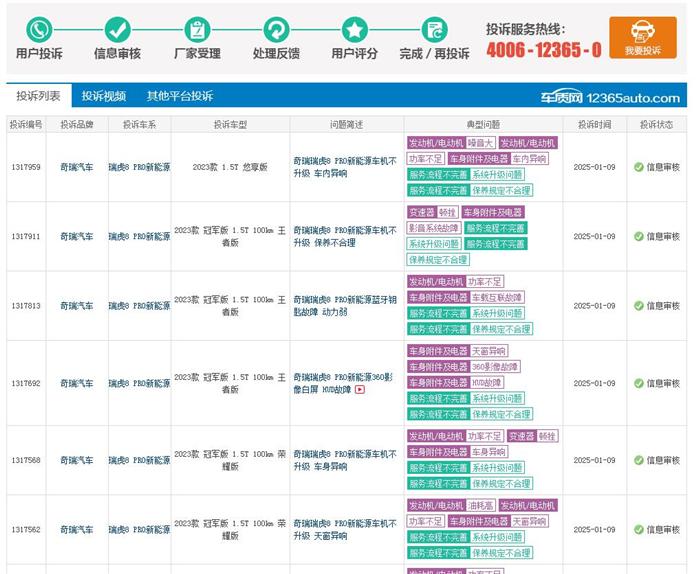Click the 车内异响 tag in row 1317959

529,159
